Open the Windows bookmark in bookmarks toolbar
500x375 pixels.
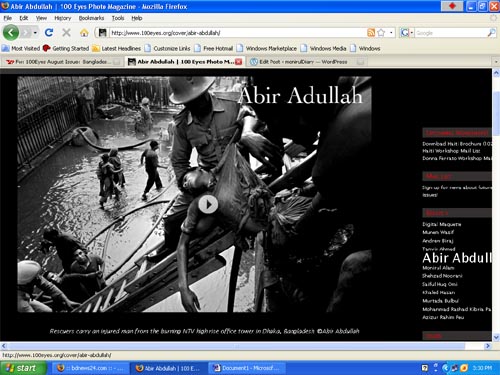(x=365, y=48)
